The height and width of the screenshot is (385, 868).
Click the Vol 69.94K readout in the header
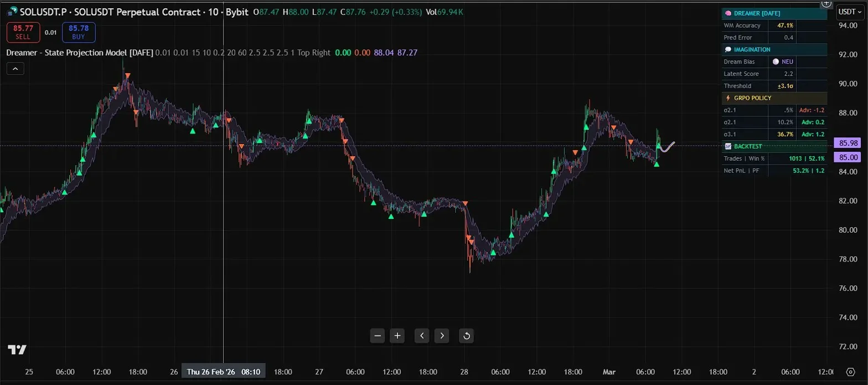click(445, 12)
